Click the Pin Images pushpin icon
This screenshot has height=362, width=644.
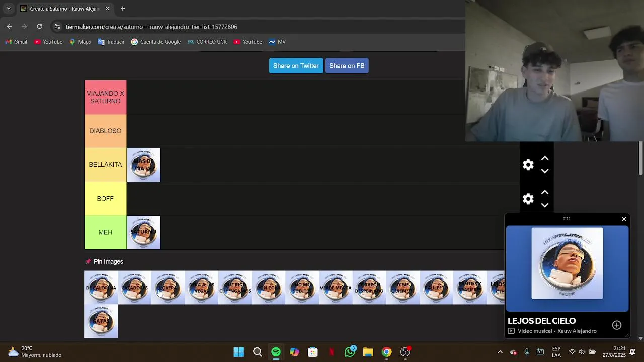(x=88, y=262)
